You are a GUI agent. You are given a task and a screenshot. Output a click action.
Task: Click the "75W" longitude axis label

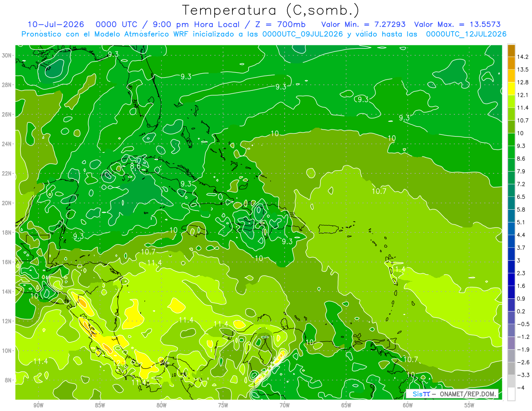[223, 405]
